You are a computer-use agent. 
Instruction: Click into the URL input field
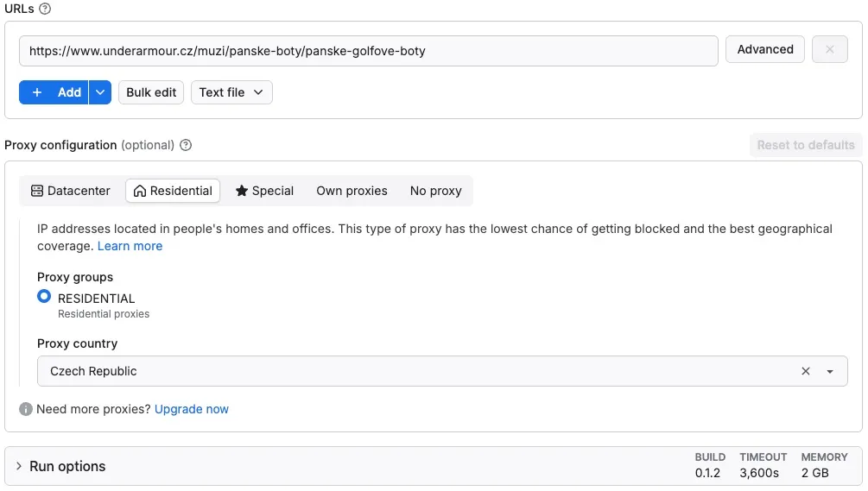369,51
